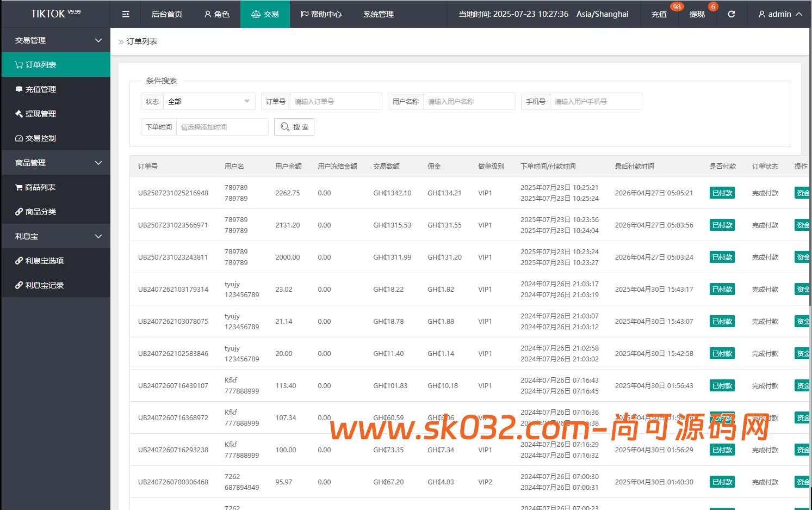Screen dimensions: 812x510
Task: Click the 搜索 button
Action: (294, 127)
